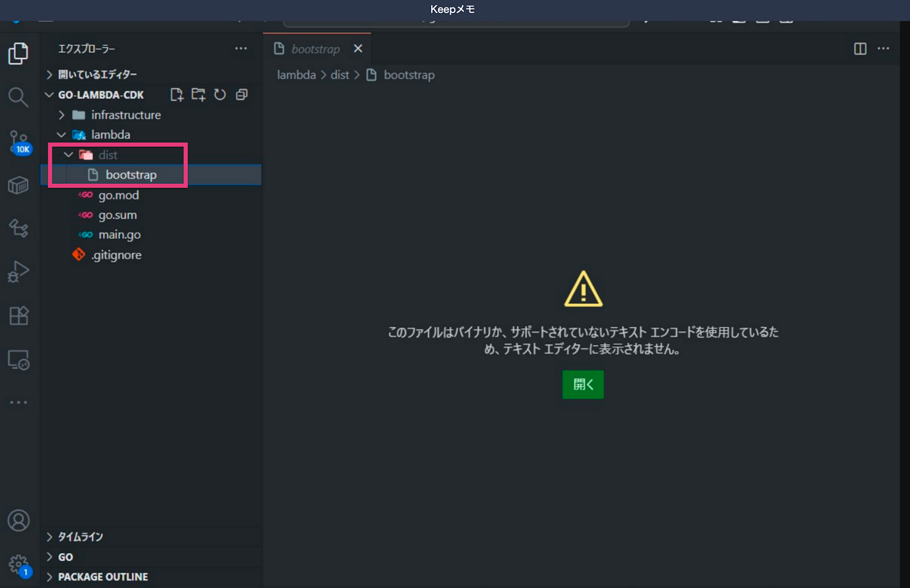Open the Accounts menu icon
The height and width of the screenshot is (588, 910).
coord(18,520)
